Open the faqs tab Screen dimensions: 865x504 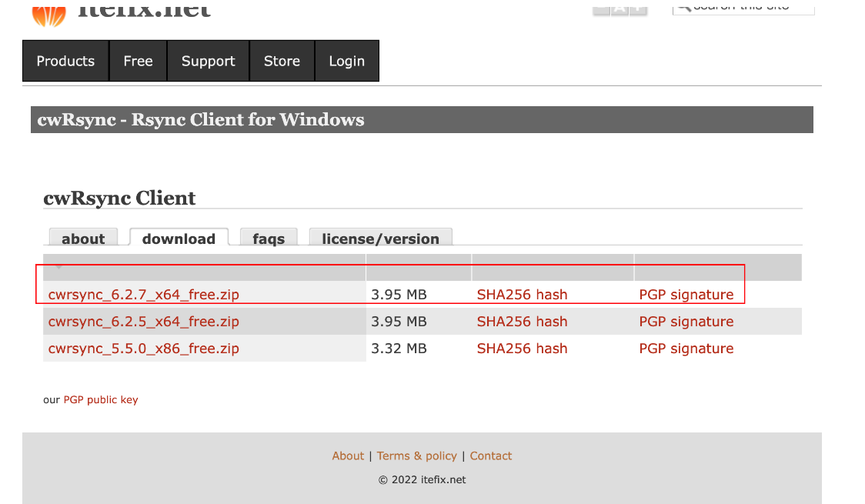click(x=269, y=238)
